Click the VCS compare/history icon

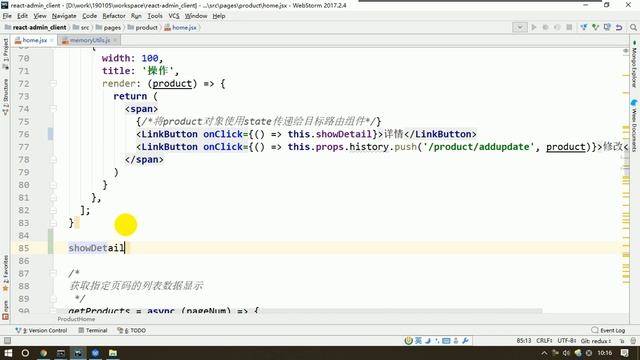tap(607, 27)
